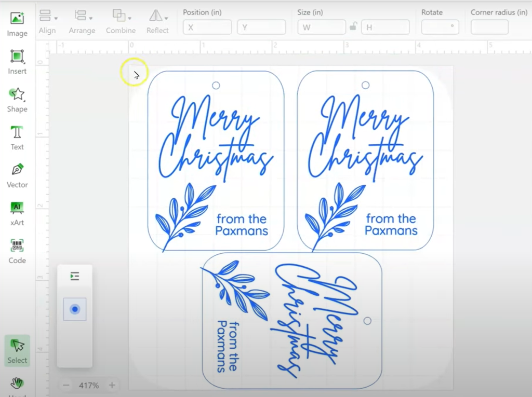The image size is (532, 397).
Task: Activate the Select arrow tool
Action: click(17, 350)
